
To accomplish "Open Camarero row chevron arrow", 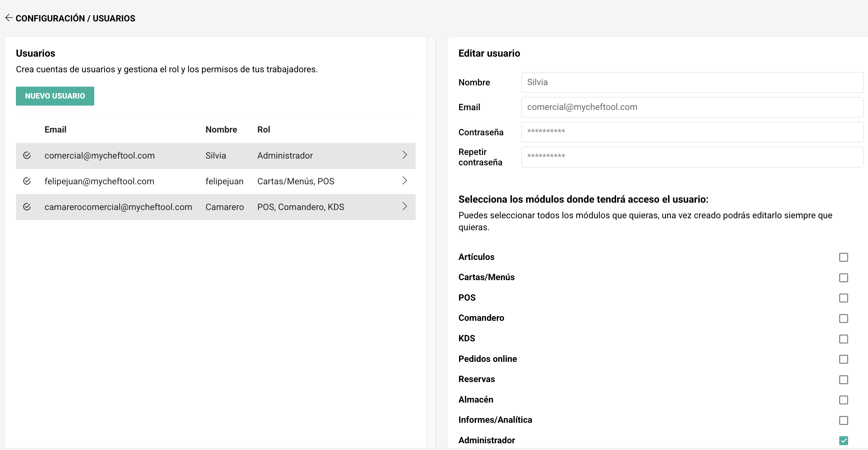I will point(404,206).
